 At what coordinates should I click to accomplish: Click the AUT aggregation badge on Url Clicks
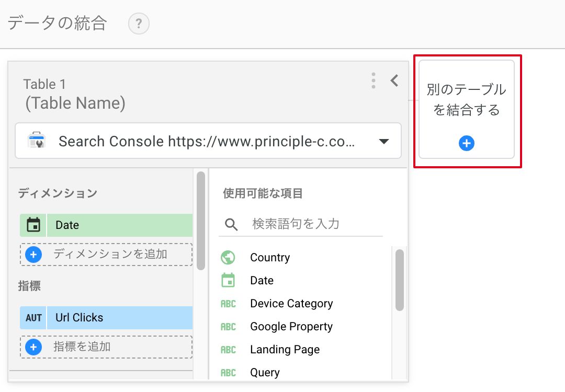(33, 318)
